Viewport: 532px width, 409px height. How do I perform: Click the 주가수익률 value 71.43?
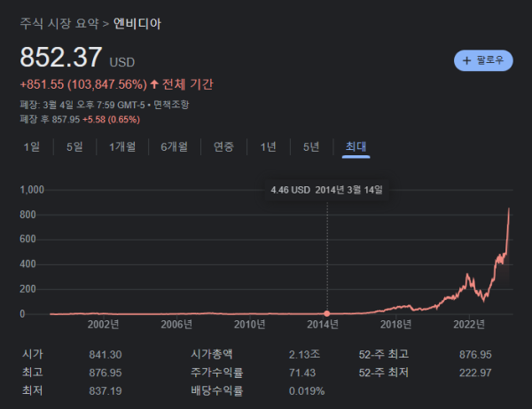[302, 373]
